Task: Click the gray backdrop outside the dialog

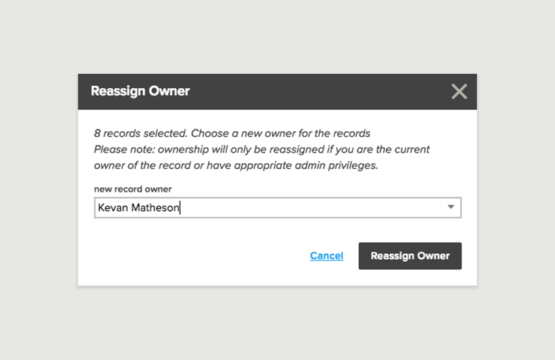Action: [278, 35]
